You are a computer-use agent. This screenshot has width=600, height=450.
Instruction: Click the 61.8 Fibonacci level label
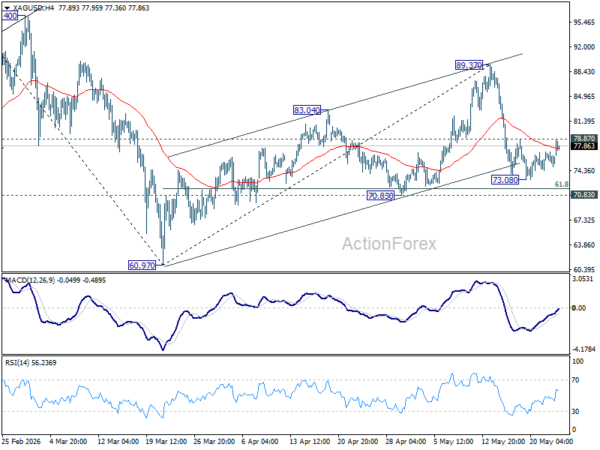[561, 184]
